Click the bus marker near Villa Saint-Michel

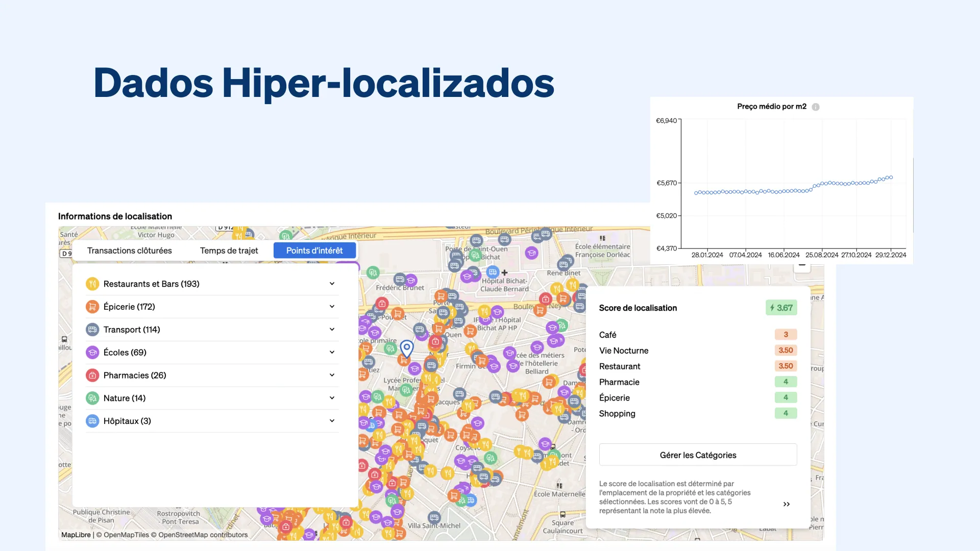click(434, 517)
